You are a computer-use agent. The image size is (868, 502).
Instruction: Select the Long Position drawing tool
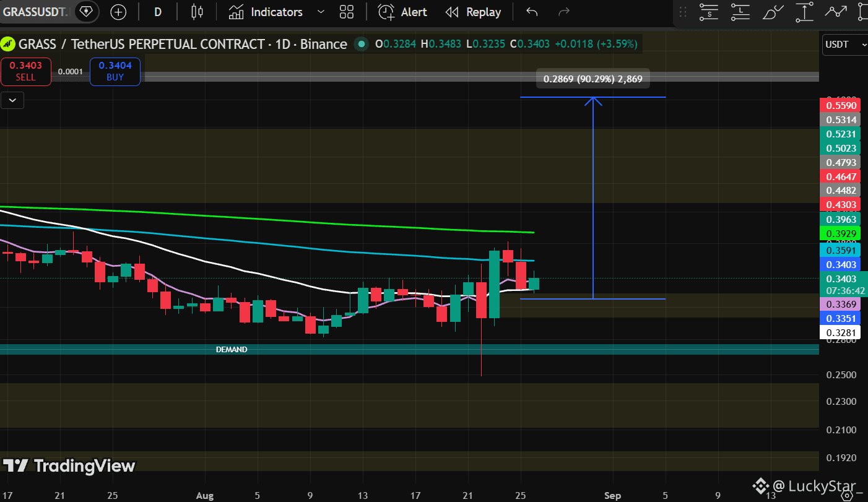coord(740,12)
